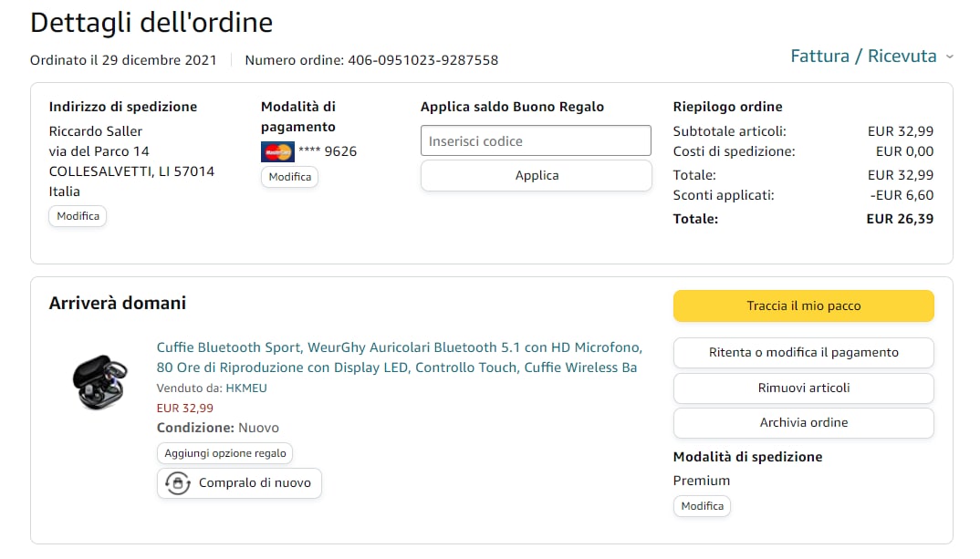This screenshot has width=980, height=559.
Task: Expand the Fattura / Ricevuta dropdown
Action: coord(863,57)
